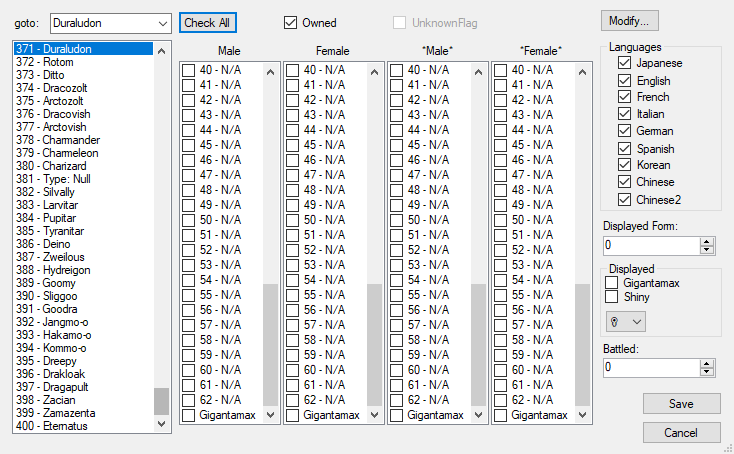The image size is (734, 454).
Task: Select 394 - Kommo-o in species list
Action: pos(84,348)
